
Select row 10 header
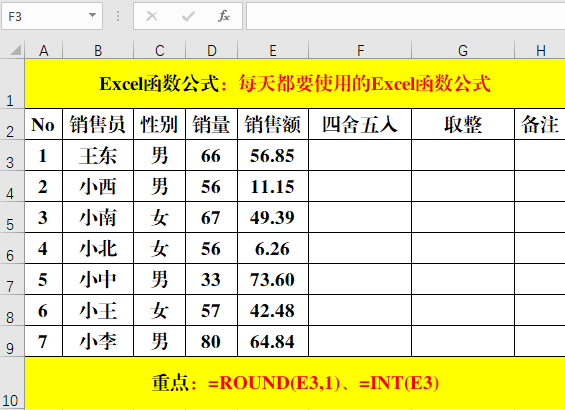(x=12, y=383)
